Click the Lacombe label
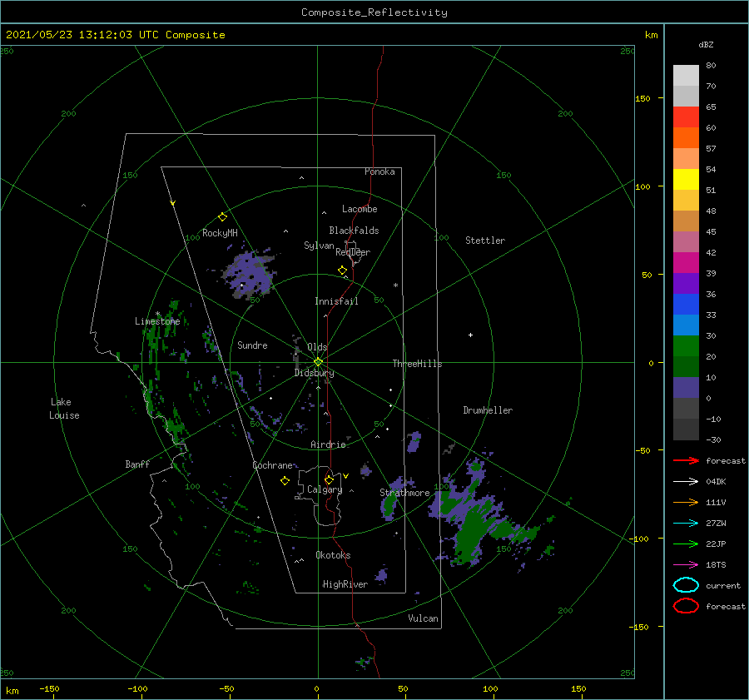749x700 pixels. click(360, 209)
